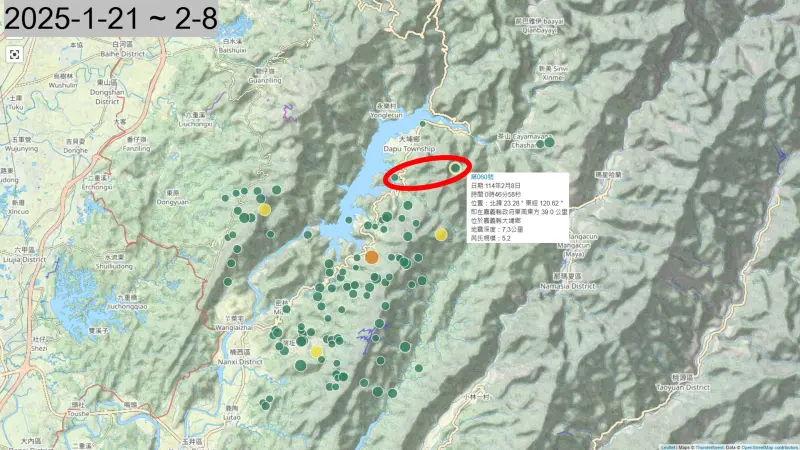Click the yellow marker near Dongyuan
800x450 pixels.
[x=264, y=209]
